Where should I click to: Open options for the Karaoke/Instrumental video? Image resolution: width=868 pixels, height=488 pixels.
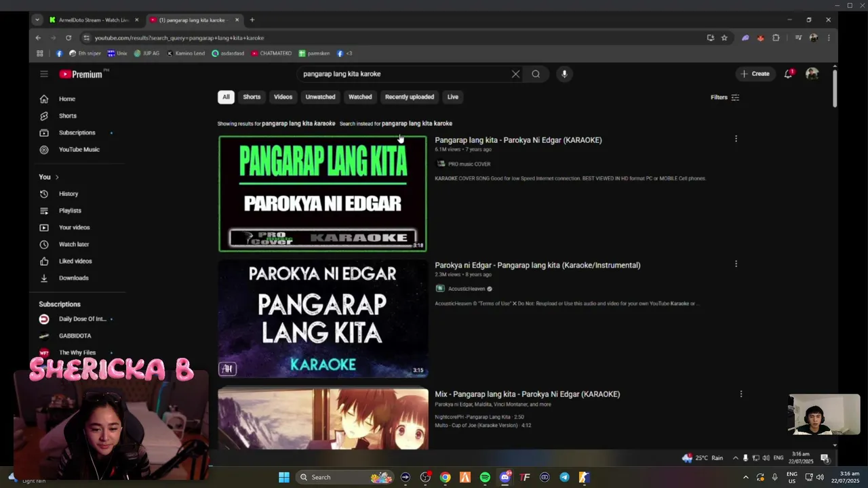pos(736,264)
